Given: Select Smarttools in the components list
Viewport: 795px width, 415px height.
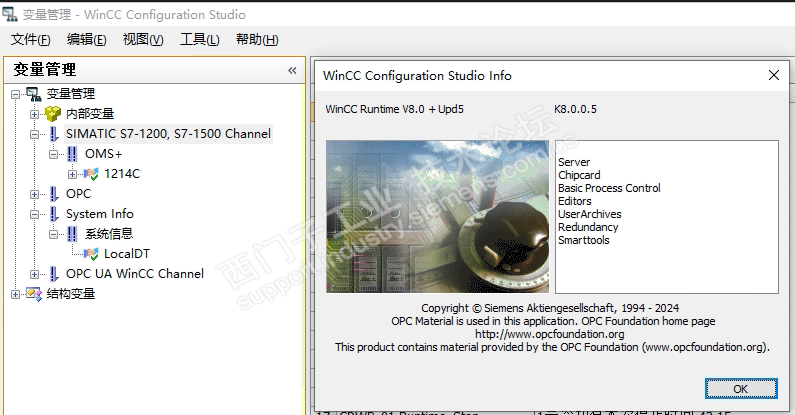Looking at the screenshot, I should [584, 240].
